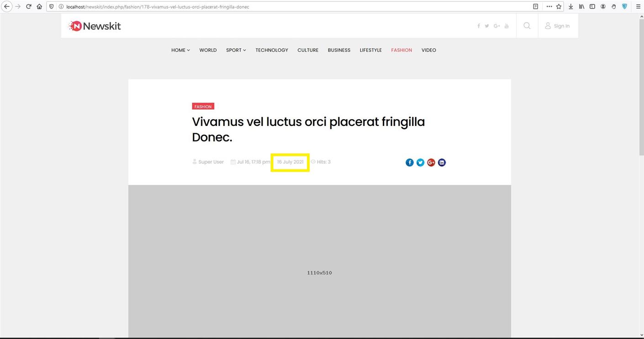Bookmark this page with the star icon
Viewport: 644px width, 339px height.
(x=559, y=6)
